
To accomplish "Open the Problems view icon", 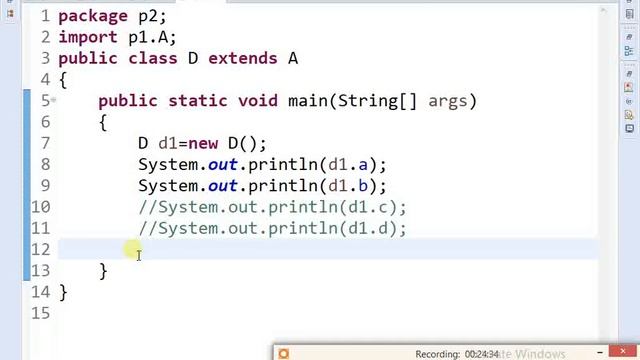I will click(629, 87).
